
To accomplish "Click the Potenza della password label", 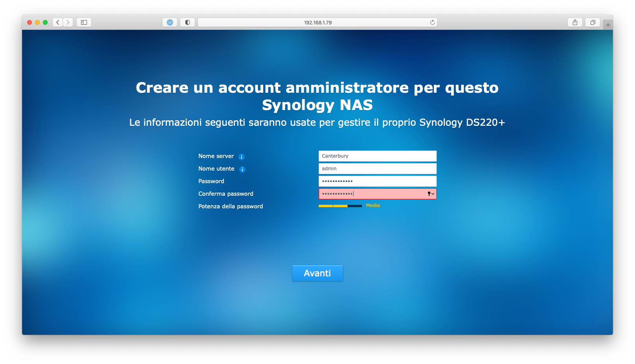I will [x=231, y=206].
